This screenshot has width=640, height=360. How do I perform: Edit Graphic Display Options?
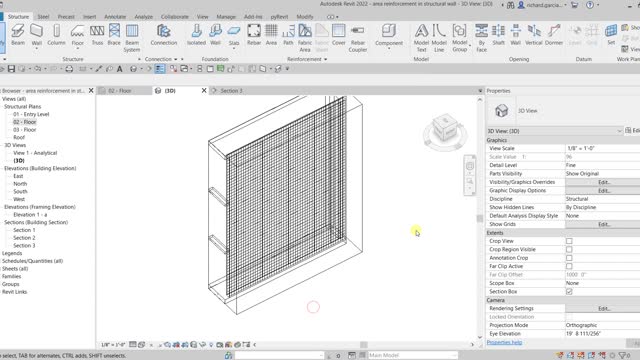click(603, 191)
